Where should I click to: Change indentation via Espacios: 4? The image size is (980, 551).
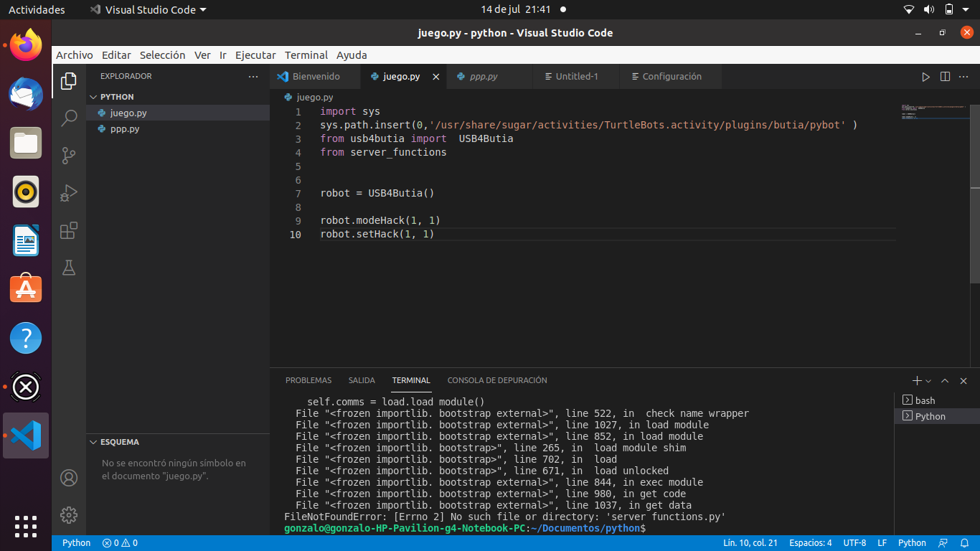pos(811,543)
